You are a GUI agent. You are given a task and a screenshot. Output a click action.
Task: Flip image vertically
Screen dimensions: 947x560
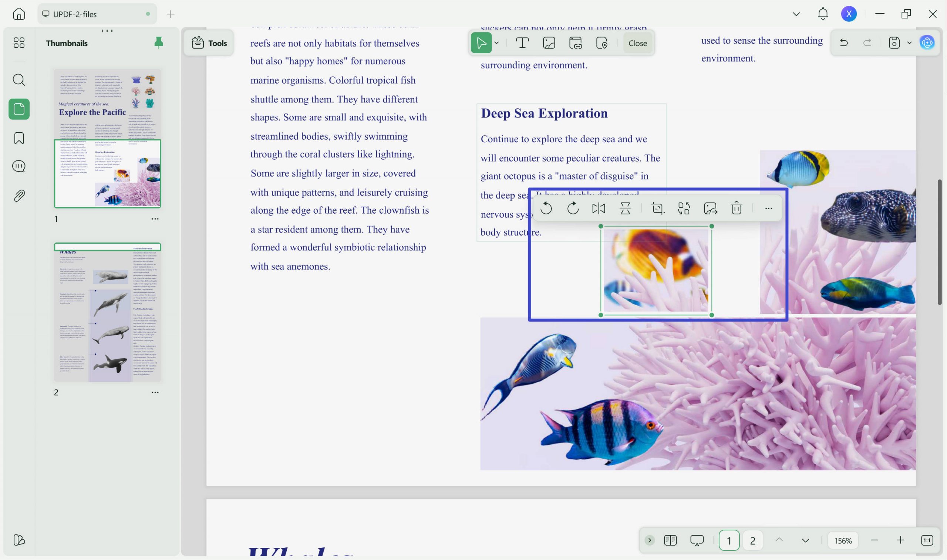tap(625, 208)
